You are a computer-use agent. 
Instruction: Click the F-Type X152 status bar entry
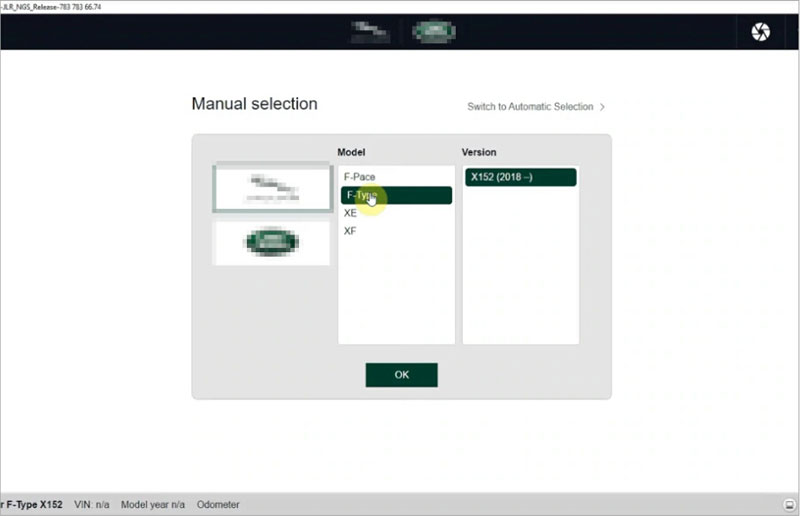[31, 505]
